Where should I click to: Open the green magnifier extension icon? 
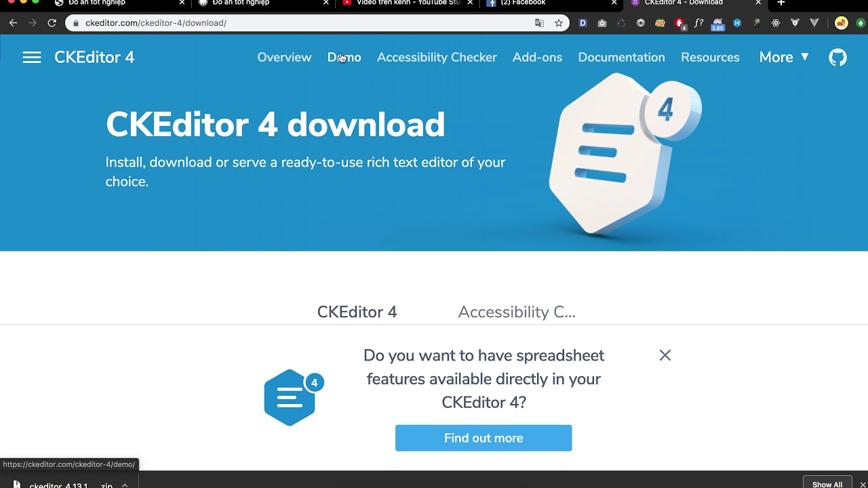coord(757,23)
